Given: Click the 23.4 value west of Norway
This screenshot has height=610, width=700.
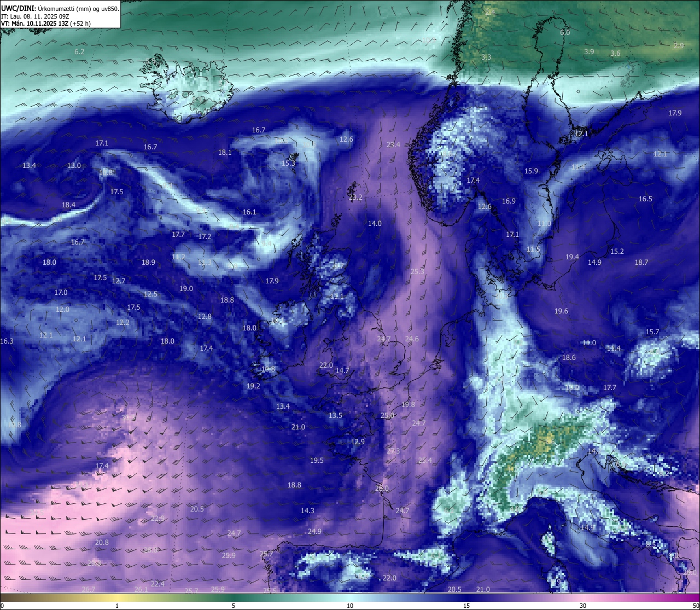Looking at the screenshot, I should coord(393,144).
